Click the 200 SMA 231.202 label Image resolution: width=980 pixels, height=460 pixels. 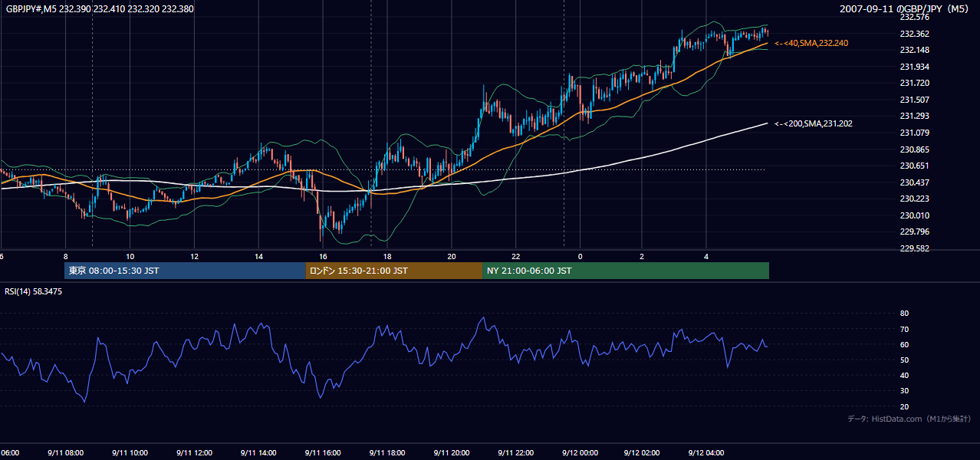pos(814,123)
